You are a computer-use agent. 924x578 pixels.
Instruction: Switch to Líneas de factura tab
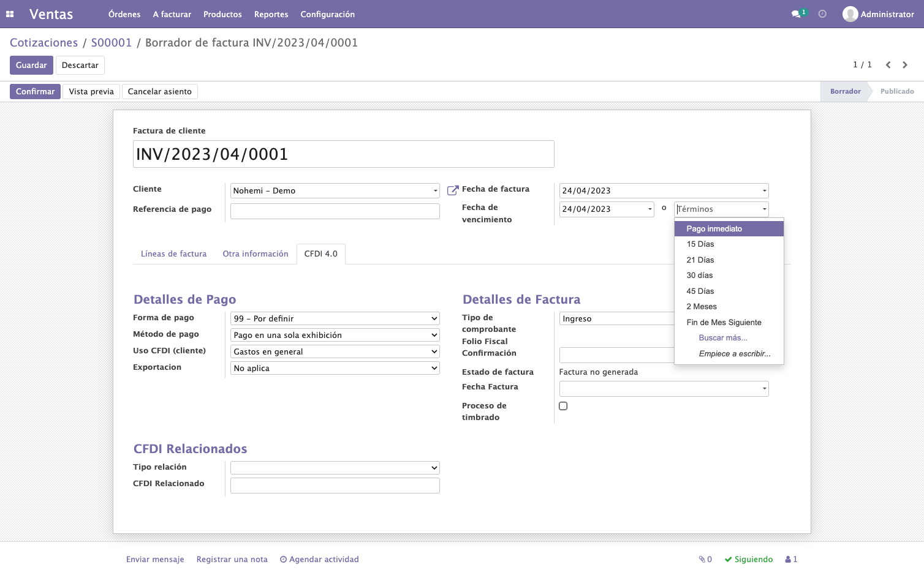(x=173, y=254)
